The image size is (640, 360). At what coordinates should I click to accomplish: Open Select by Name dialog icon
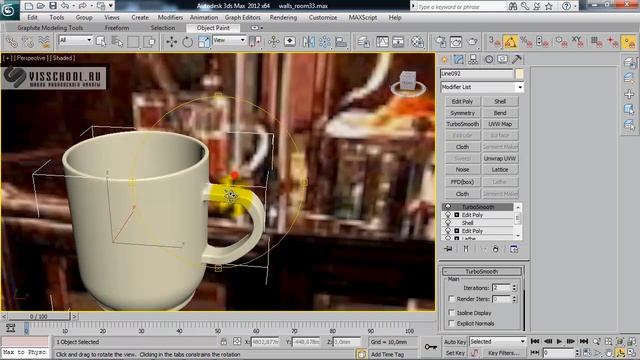(117, 42)
